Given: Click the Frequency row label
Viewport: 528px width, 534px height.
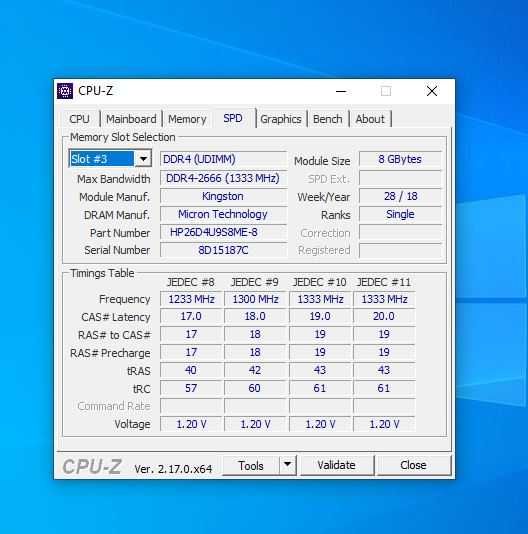Looking at the screenshot, I should 124,299.
